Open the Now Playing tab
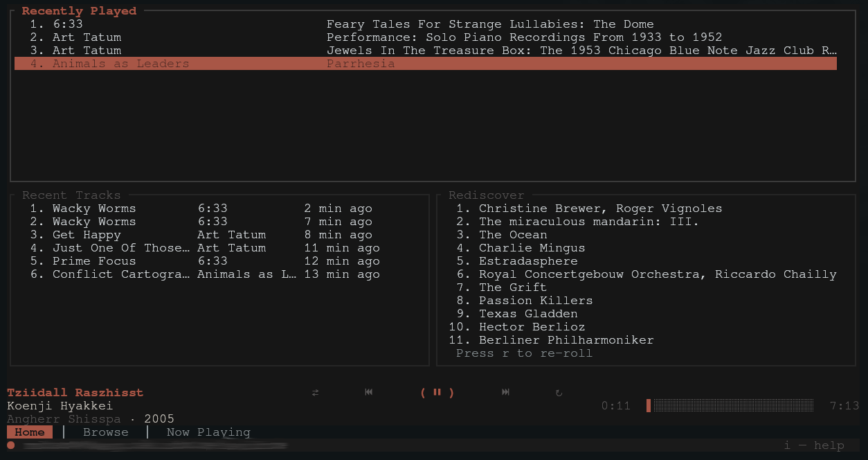This screenshot has height=460, width=868. click(x=208, y=432)
